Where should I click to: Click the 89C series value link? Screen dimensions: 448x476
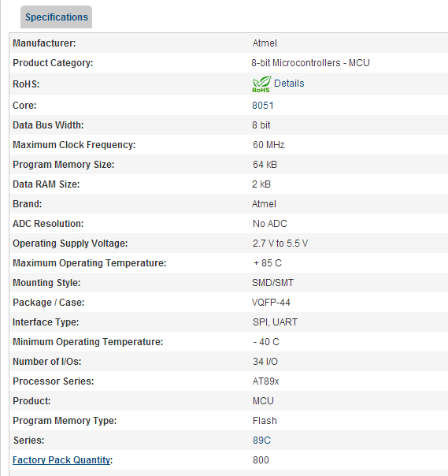coord(261,441)
